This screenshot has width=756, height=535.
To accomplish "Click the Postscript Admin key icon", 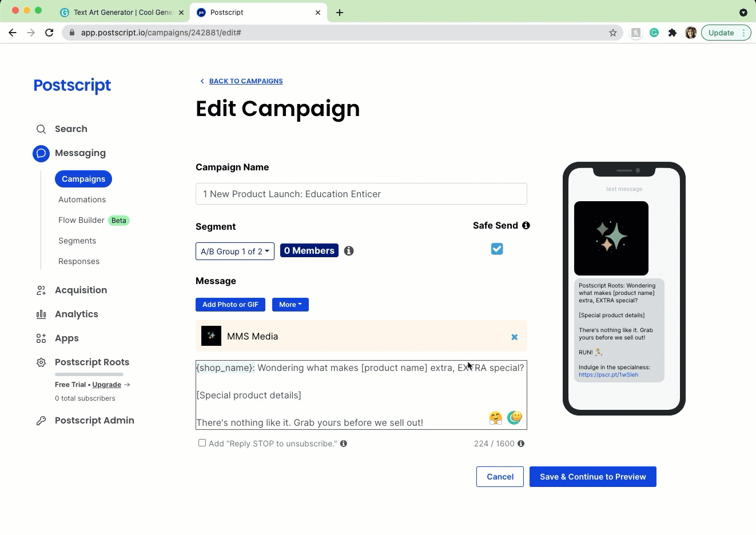I will click(41, 421).
